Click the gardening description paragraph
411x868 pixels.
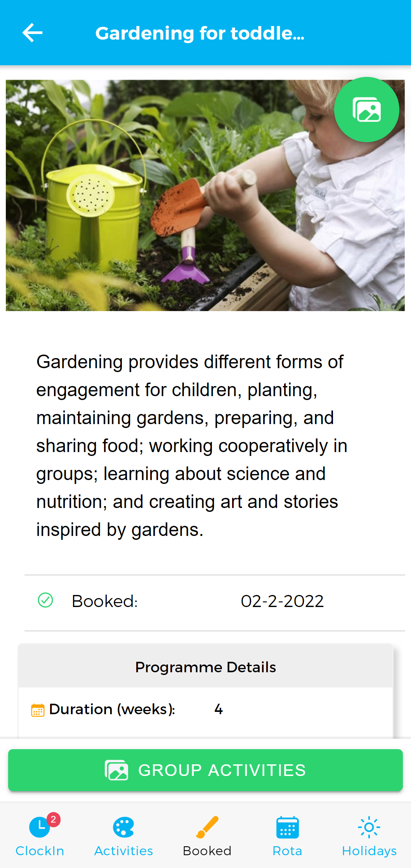(190, 445)
